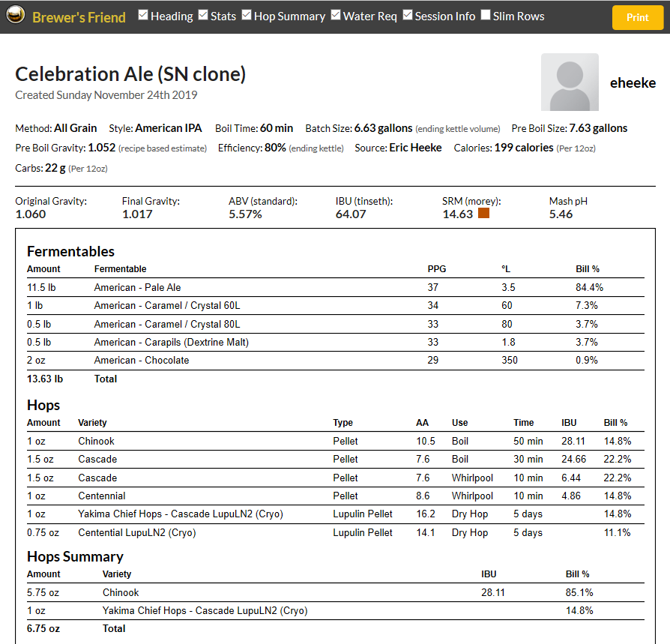Click the Efficiency 80% value
Image resolution: width=670 pixels, height=644 pixels.
coord(275,148)
